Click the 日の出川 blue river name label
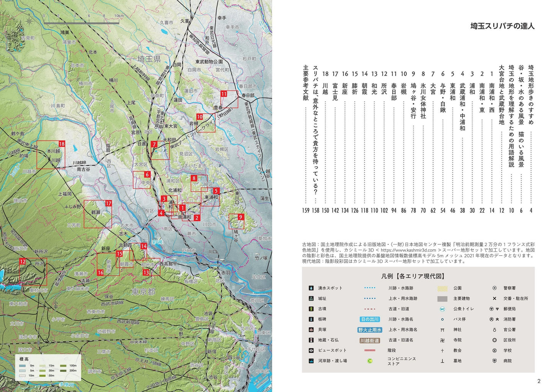The height and width of the screenshot is (392, 553). pyautogui.click(x=370, y=319)
